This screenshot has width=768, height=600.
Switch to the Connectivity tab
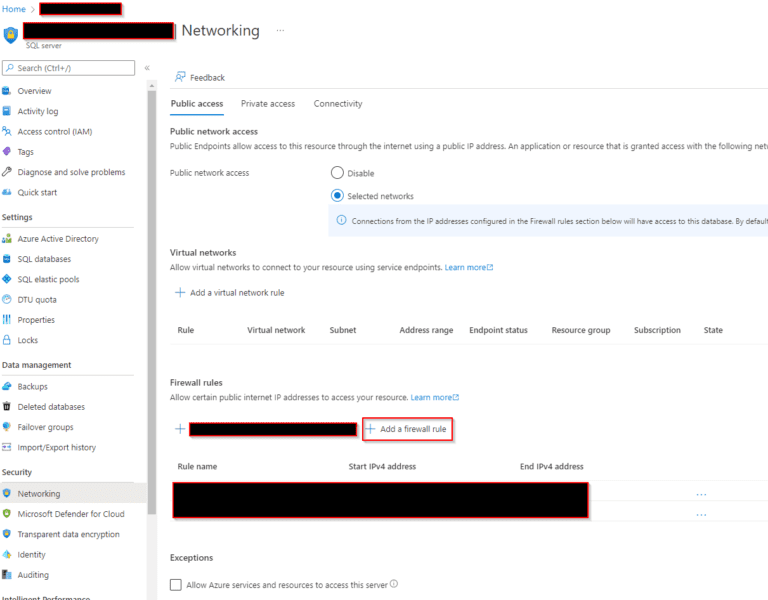(337, 104)
